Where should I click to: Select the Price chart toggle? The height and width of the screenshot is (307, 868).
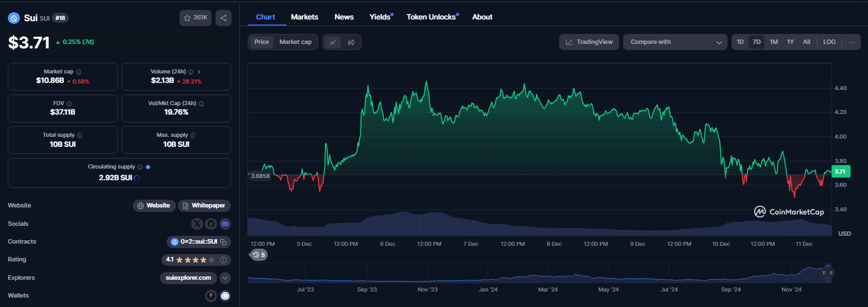pos(262,42)
